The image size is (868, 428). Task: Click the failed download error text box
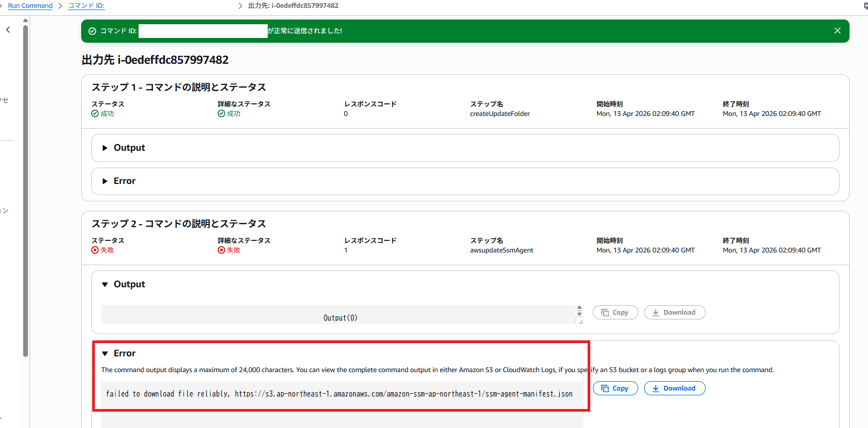[339, 394]
